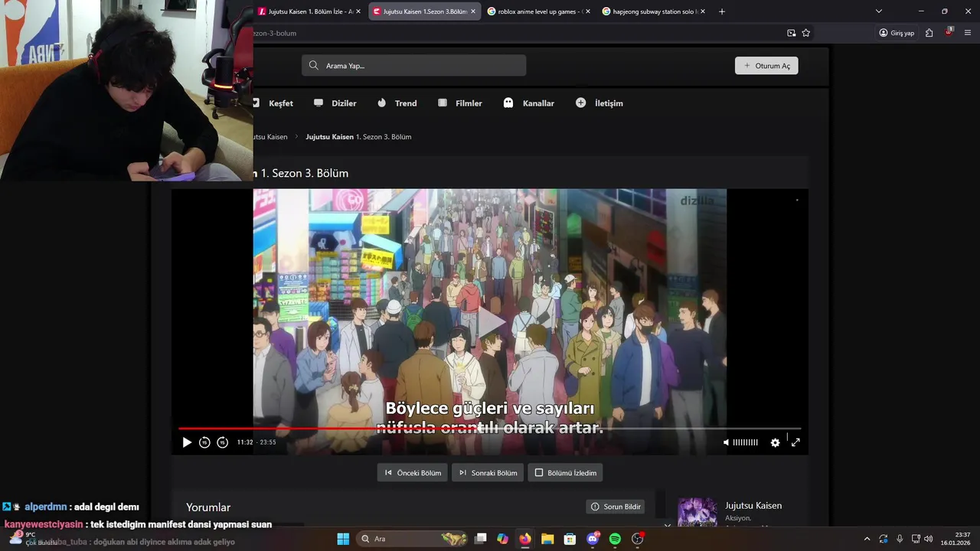Go to Sonraki Bölüm
This screenshot has width=980, height=551.
(488, 473)
